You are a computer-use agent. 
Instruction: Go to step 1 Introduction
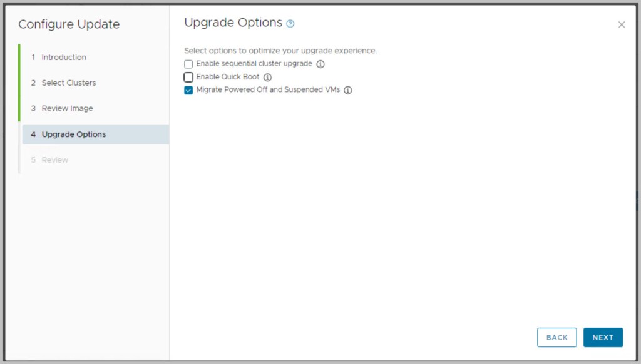pos(64,58)
